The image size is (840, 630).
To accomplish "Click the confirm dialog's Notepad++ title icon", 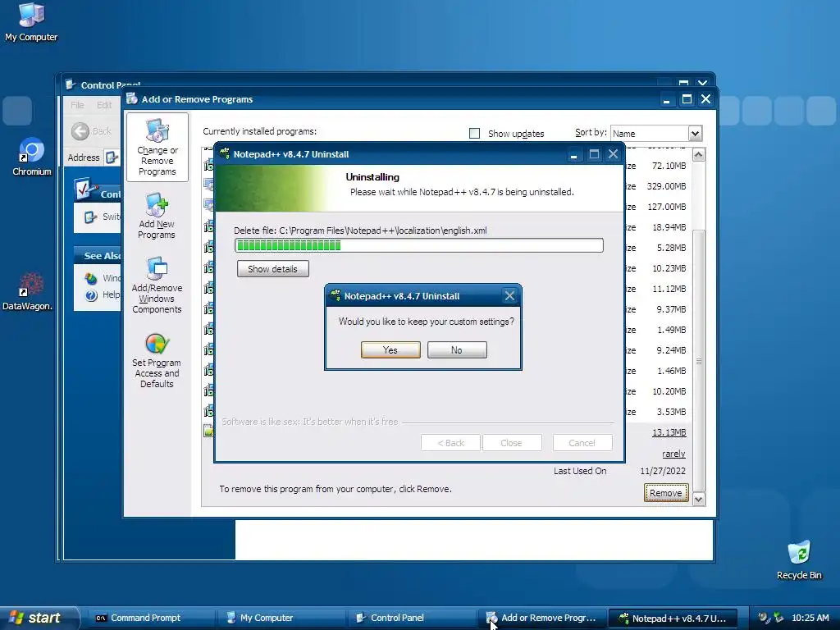I will [336, 295].
